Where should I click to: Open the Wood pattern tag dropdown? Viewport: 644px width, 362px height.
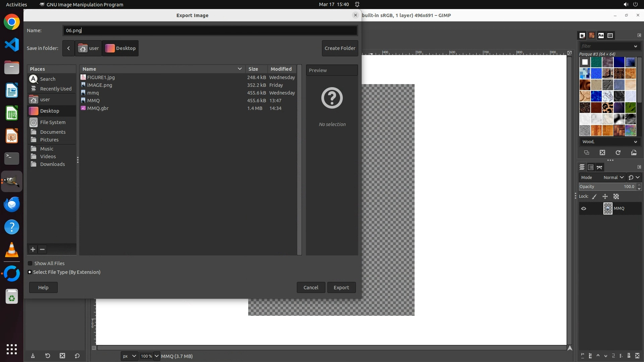pos(635,142)
